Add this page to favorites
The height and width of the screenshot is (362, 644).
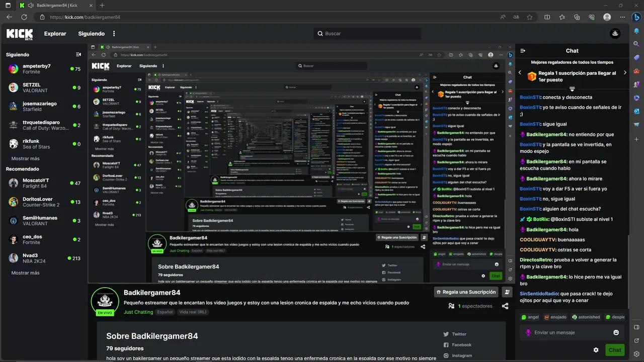click(530, 17)
